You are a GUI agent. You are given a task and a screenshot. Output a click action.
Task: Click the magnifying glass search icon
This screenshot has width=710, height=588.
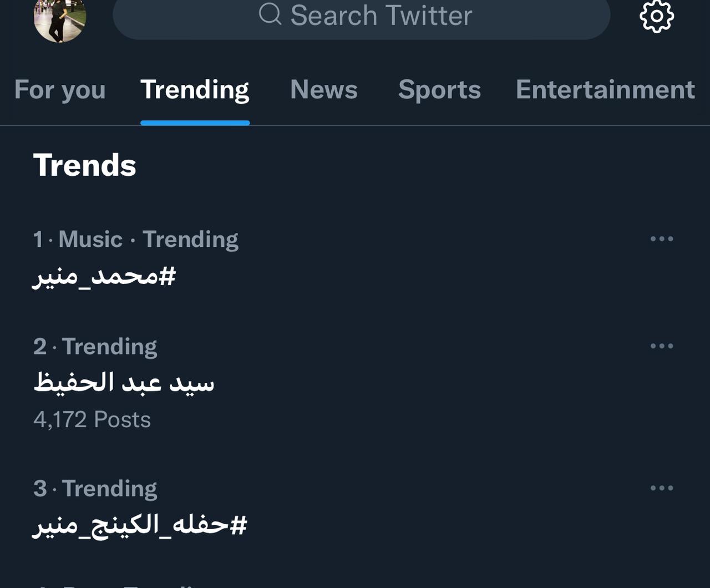pyautogui.click(x=270, y=14)
